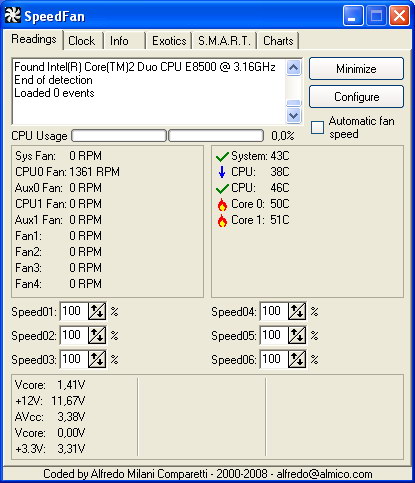Click the "Vcore: 0,00V" voltage reading
Screen dimensions: 415x483
click(50, 433)
